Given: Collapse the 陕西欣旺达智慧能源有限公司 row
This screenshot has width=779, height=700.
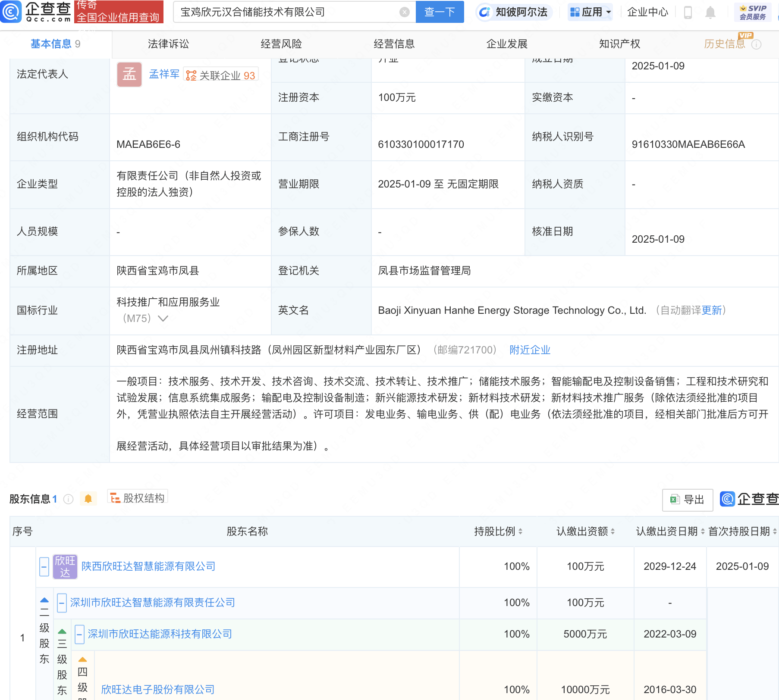Looking at the screenshot, I should coord(44,567).
